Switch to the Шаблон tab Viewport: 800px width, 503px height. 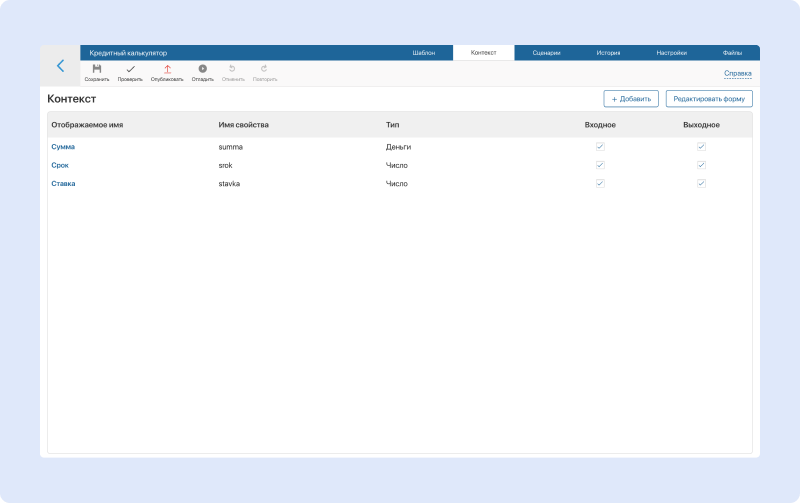(424, 52)
